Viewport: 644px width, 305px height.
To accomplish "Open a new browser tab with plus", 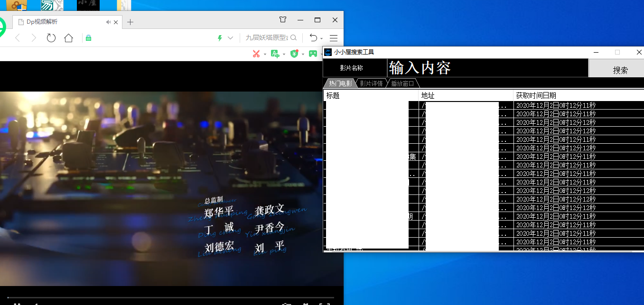I will pyautogui.click(x=131, y=22).
